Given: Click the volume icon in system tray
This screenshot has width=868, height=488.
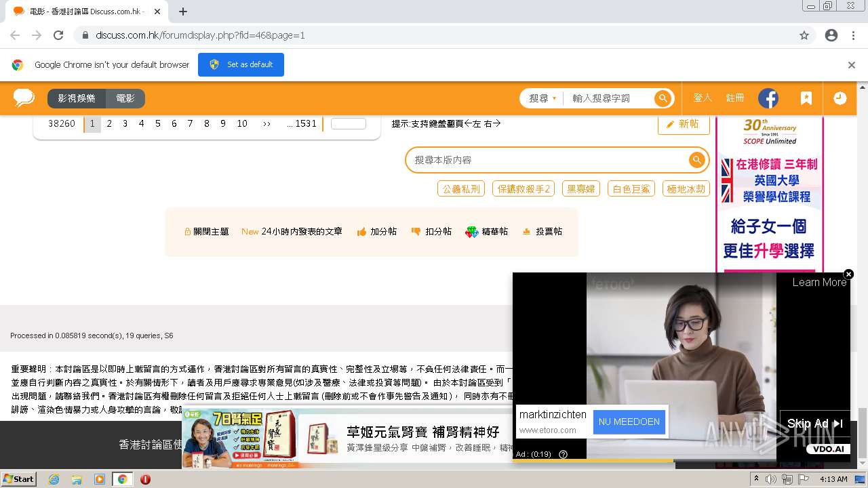Looking at the screenshot, I should (x=770, y=479).
